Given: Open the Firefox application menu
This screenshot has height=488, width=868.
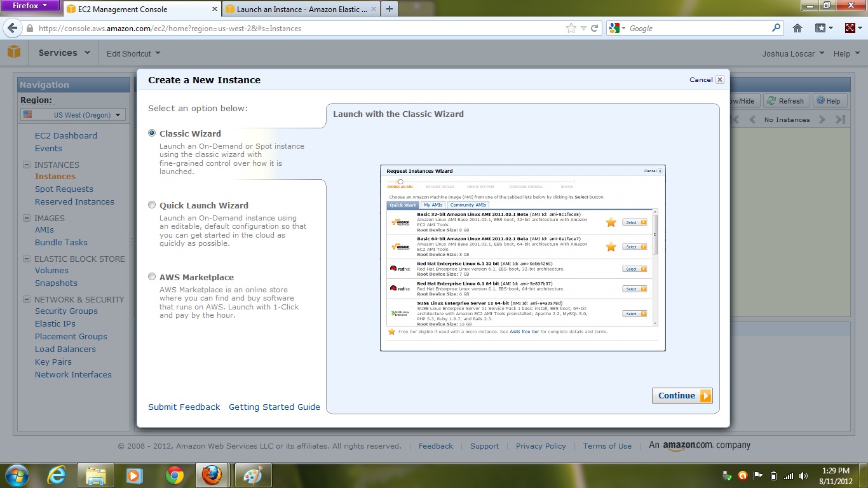Looking at the screenshot, I should 30,6.
